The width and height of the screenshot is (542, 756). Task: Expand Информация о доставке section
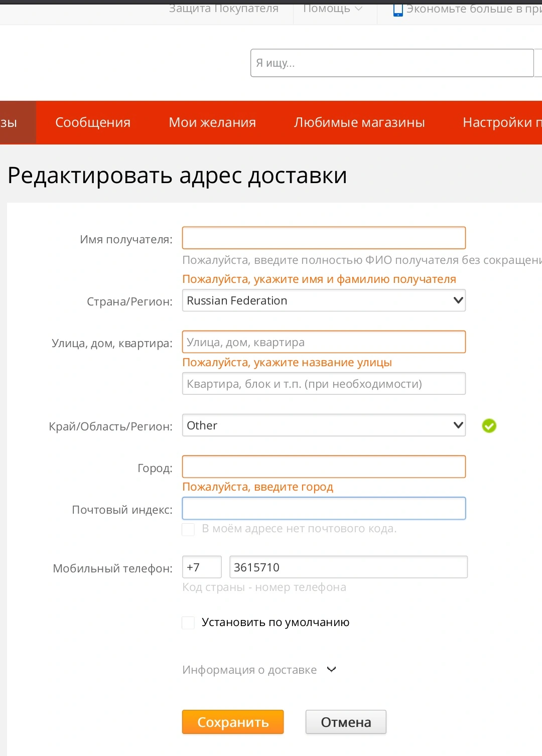tap(259, 670)
